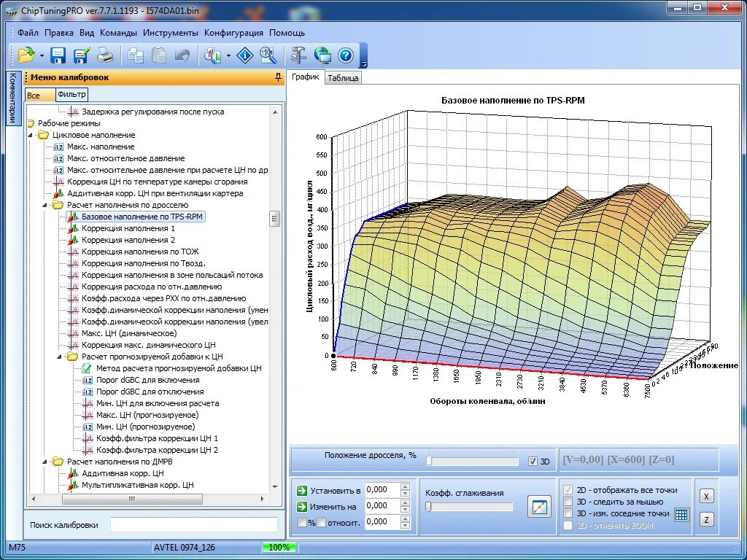
Task: Open firmware info with the blue diamond icon
Action: pyautogui.click(x=245, y=55)
